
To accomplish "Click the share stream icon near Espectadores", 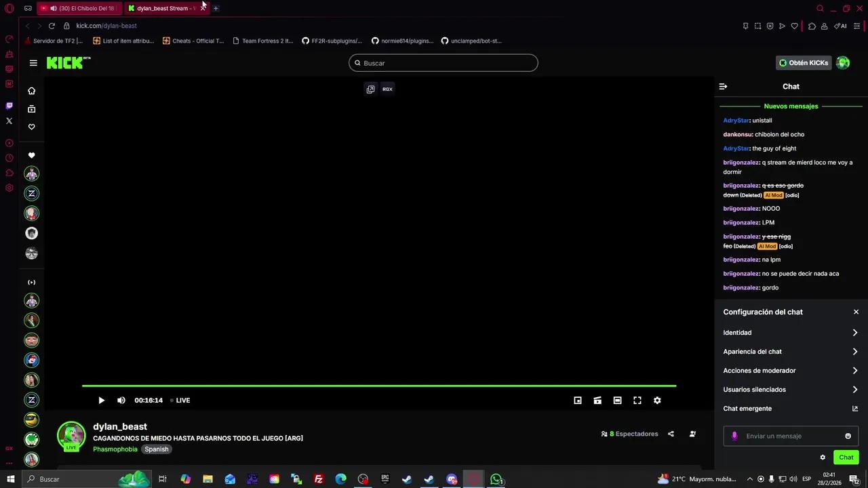I will coord(671,434).
